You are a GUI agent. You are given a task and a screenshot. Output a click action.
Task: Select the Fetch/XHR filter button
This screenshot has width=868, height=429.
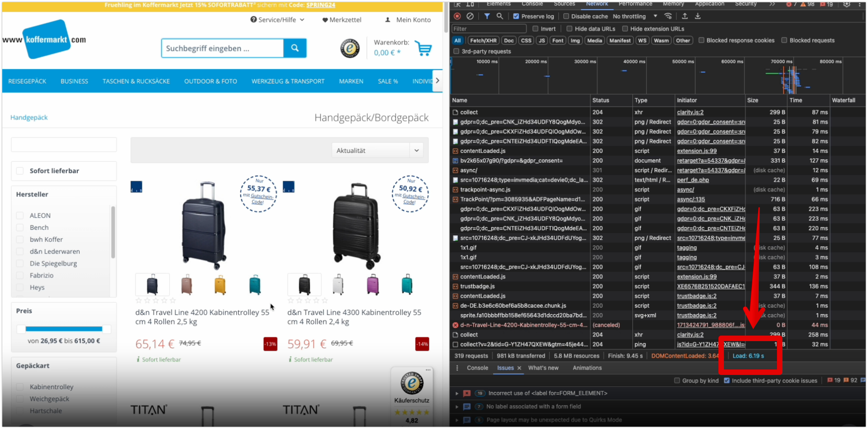click(x=483, y=41)
